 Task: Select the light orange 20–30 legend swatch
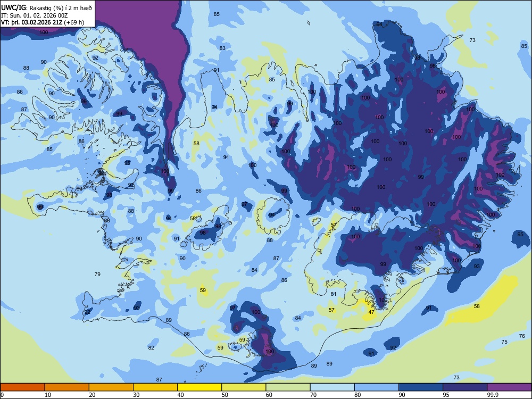pos(111,387)
